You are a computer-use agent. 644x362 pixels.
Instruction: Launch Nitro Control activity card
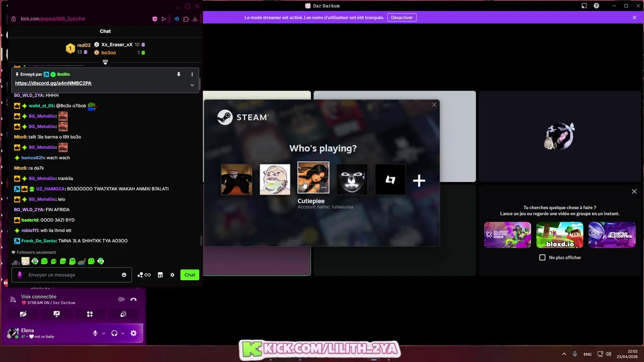point(612,235)
